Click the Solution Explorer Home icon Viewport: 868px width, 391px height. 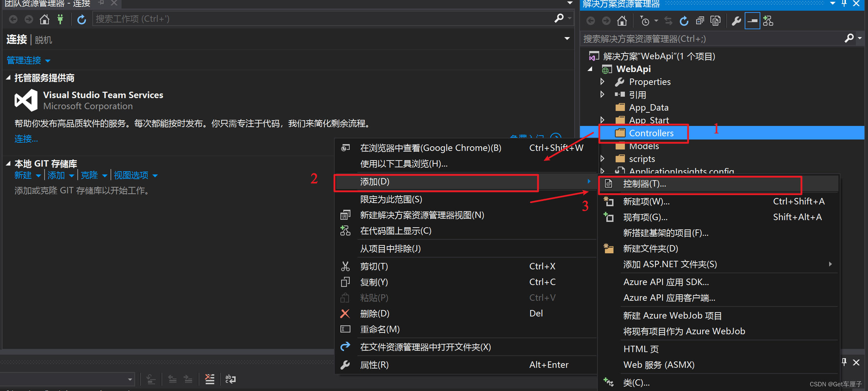(x=622, y=21)
